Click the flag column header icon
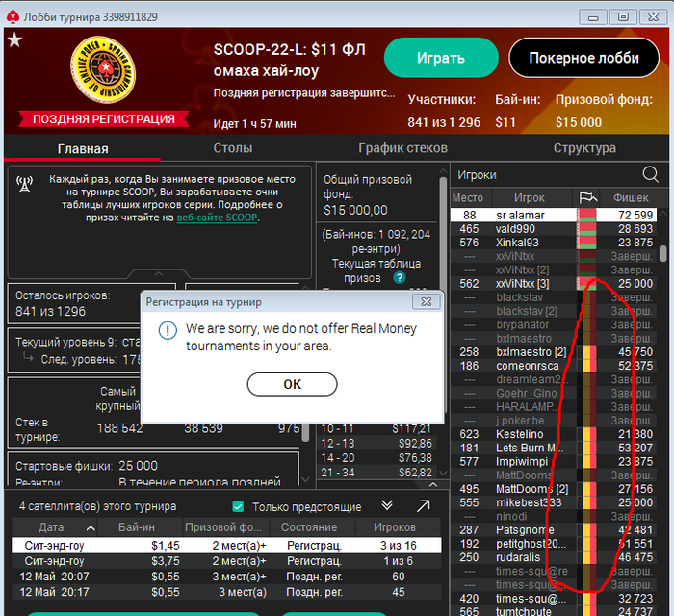 tap(587, 198)
